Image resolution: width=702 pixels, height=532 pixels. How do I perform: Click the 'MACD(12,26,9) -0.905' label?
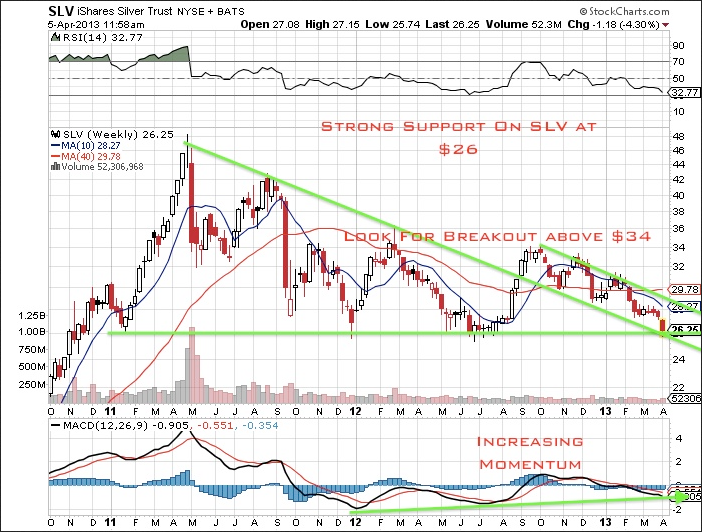[126, 425]
